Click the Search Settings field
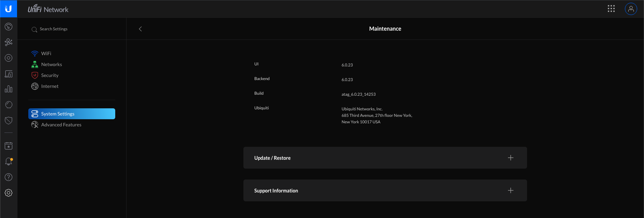 (x=54, y=29)
